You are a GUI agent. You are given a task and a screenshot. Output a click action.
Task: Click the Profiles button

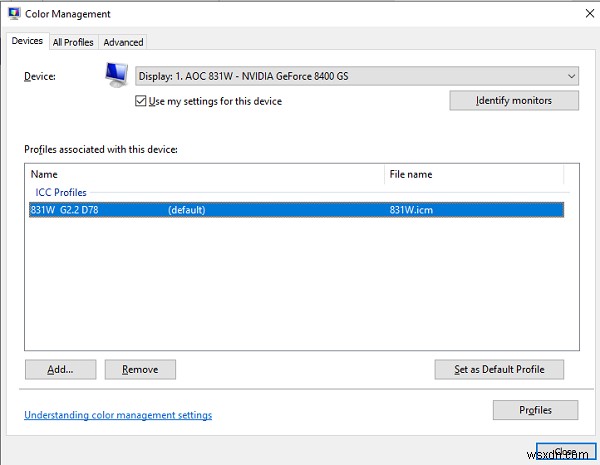coord(535,410)
